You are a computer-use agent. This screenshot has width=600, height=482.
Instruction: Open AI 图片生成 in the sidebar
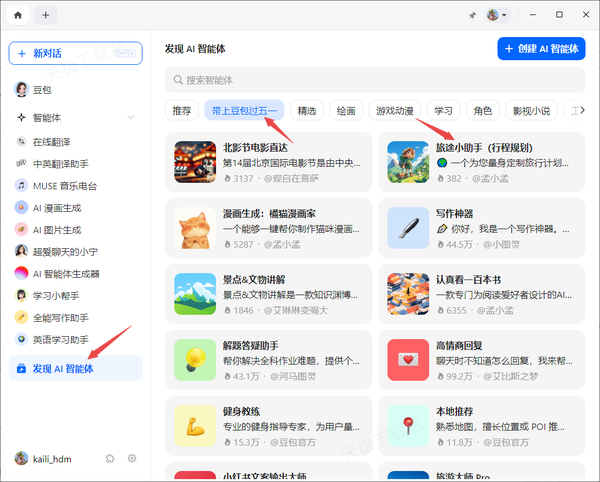[60, 229]
